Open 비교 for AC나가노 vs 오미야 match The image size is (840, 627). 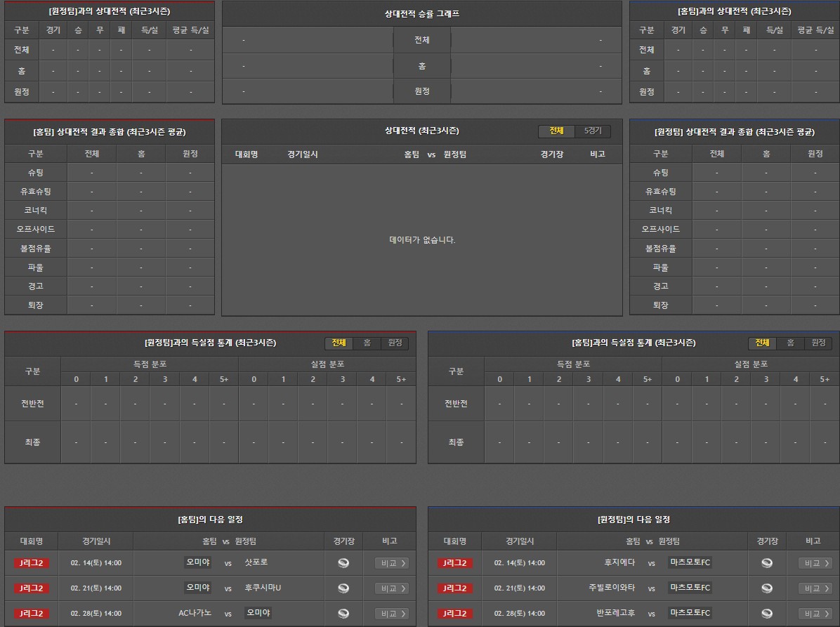click(392, 614)
